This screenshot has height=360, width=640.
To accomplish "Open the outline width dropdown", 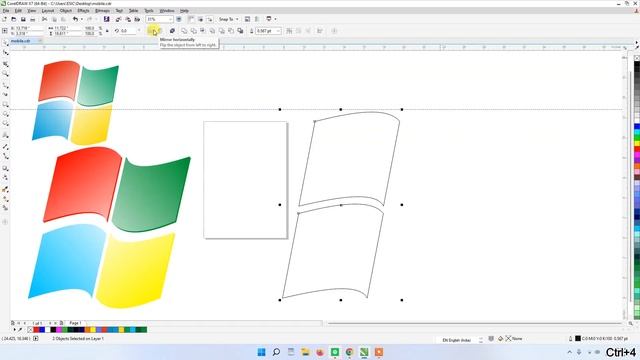I will (x=278, y=31).
